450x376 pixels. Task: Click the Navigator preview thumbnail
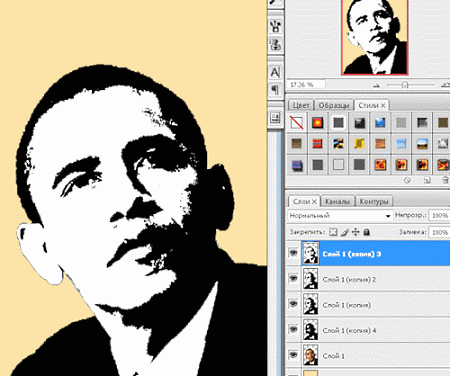tap(375, 37)
